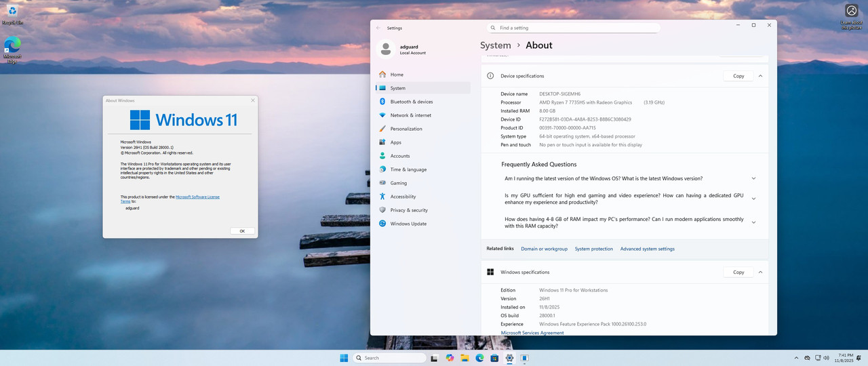Open Copilot icon on taskbar
868x366 pixels.
tap(450, 358)
